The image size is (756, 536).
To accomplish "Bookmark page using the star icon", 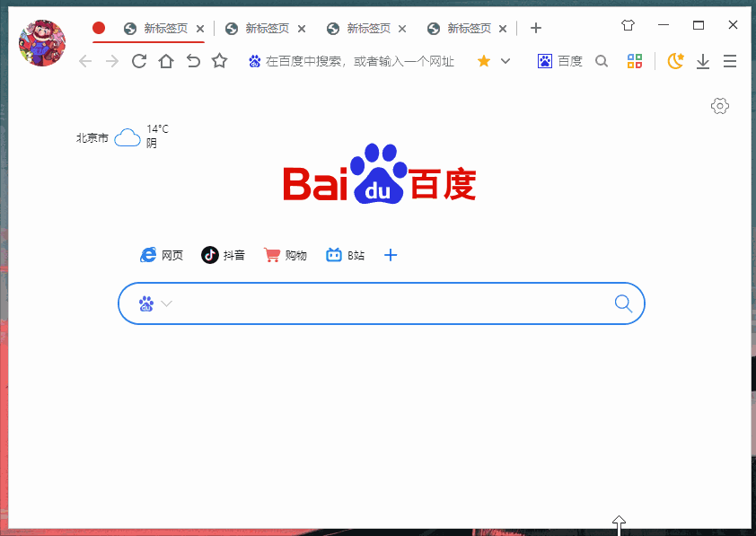I will click(217, 61).
